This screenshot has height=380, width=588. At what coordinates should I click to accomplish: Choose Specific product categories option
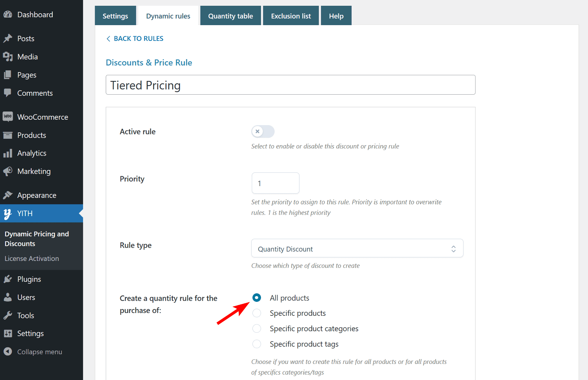(x=257, y=328)
